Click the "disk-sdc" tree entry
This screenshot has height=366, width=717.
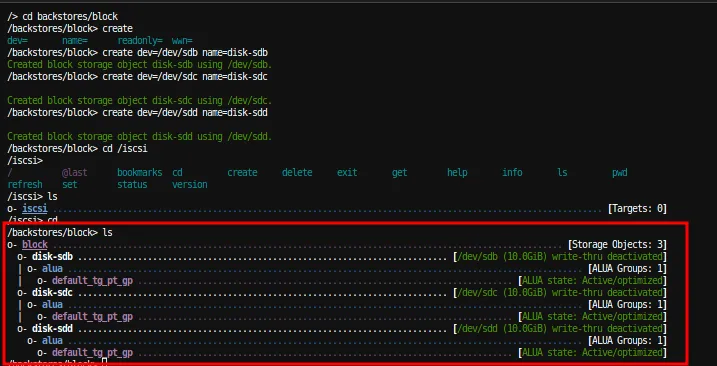pyautogui.click(x=52, y=292)
